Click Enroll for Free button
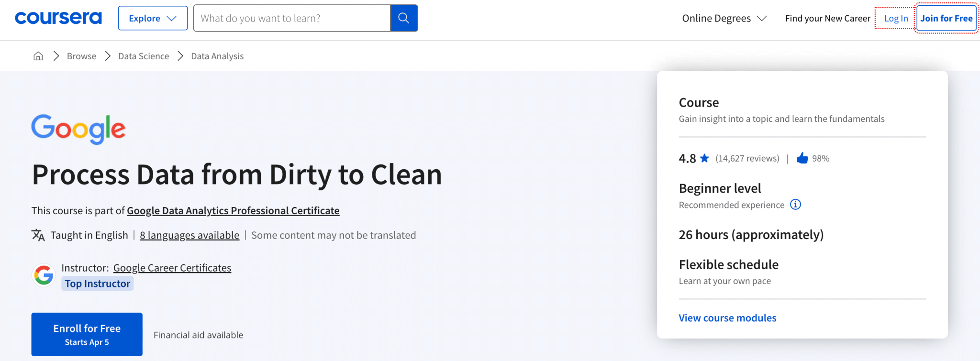Image resolution: width=980 pixels, height=361 pixels. coord(87,334)
